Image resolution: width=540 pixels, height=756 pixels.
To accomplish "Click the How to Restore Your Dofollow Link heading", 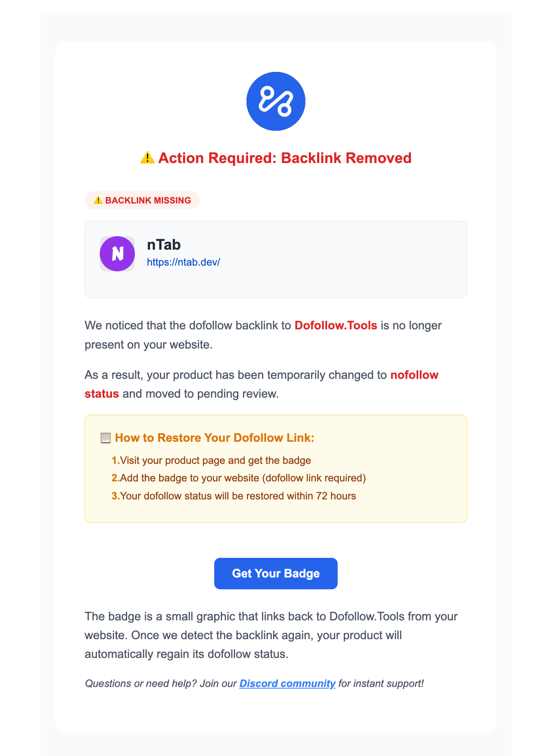I will [x=215, y=438].
